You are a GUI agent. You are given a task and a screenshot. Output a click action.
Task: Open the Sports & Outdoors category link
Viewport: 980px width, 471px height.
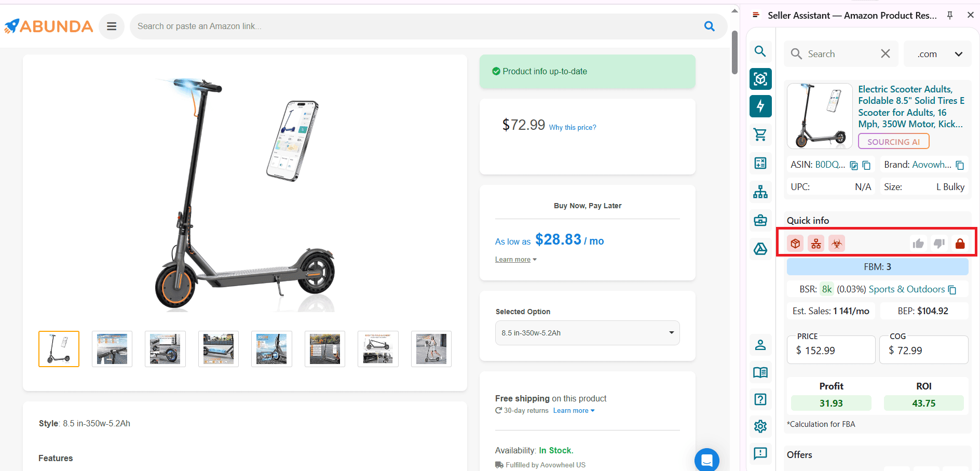pos(907,289)
